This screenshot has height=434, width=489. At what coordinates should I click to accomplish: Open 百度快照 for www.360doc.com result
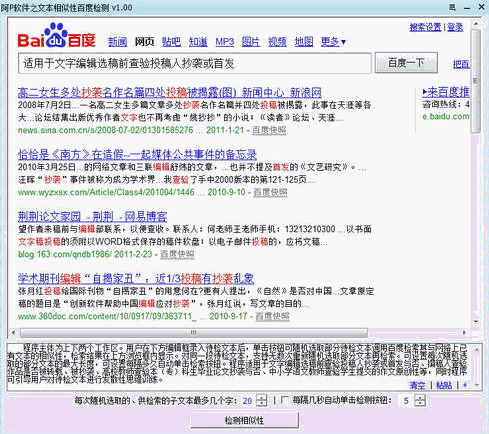pos(272,316)
